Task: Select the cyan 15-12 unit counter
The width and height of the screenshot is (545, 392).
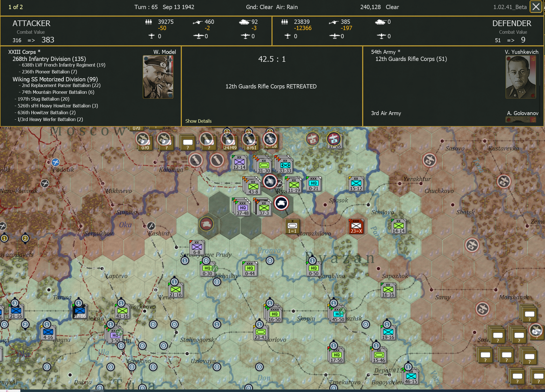Action: (356, 184)
